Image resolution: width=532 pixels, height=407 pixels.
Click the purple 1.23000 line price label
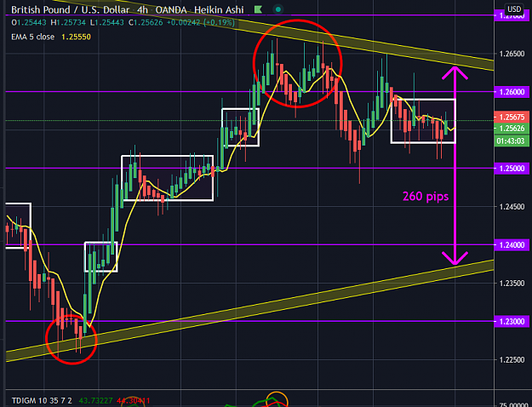(512, 321)
